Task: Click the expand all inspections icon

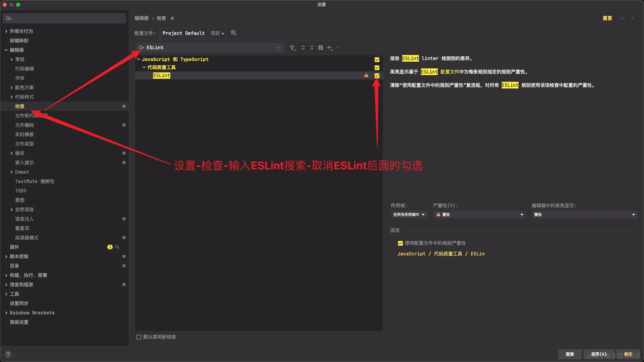Action: click(x=303, y=48)
